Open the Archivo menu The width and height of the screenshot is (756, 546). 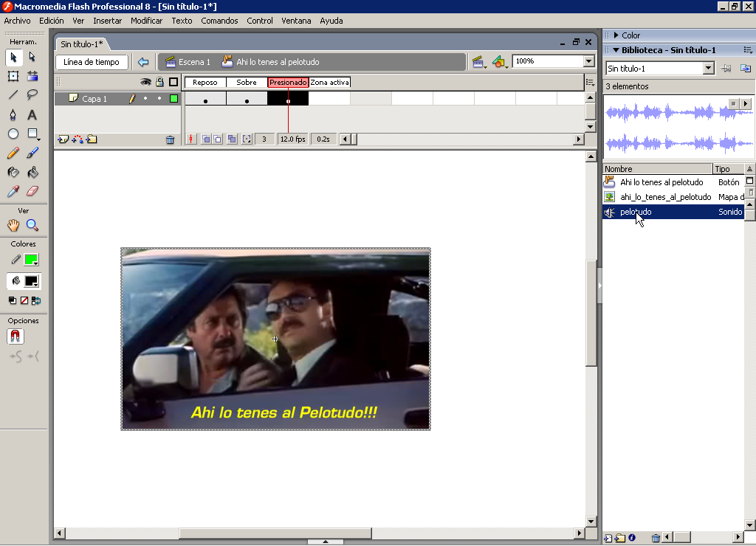(x=18, y=21)
